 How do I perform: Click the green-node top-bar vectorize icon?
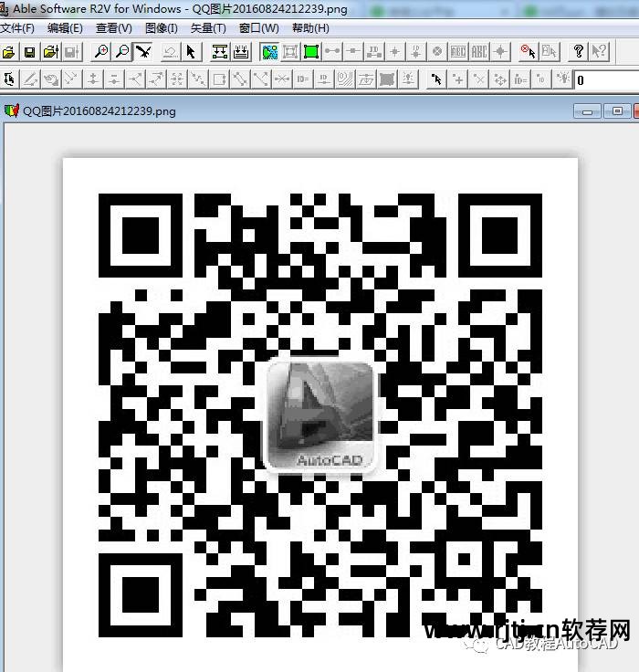pyautogui.click(x=220, y=52)
